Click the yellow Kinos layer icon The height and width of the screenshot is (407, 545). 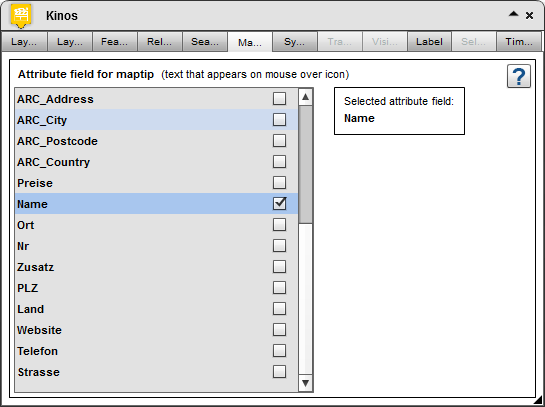click(21, 16)
